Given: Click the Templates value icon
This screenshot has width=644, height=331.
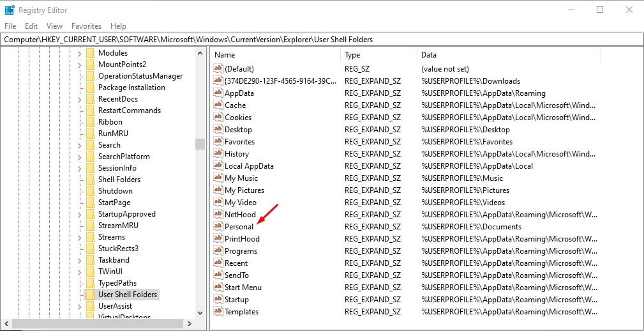Looking at the screenshot, I should (x=218, y=311).
